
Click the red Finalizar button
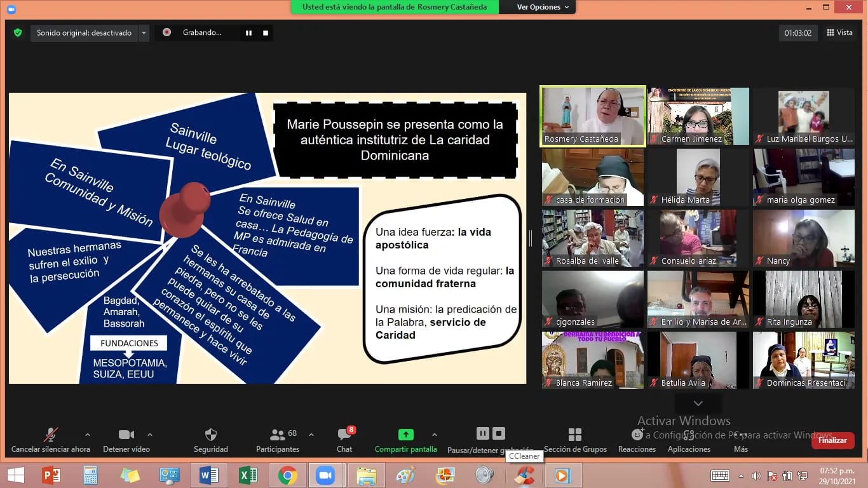832,440
